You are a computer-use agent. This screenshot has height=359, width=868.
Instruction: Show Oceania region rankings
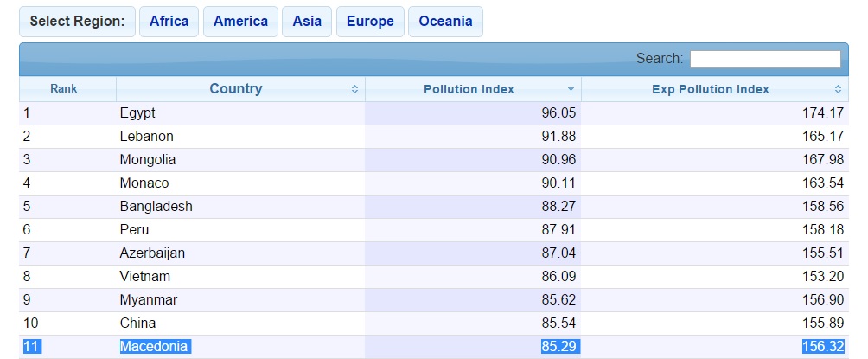[445, 22]
